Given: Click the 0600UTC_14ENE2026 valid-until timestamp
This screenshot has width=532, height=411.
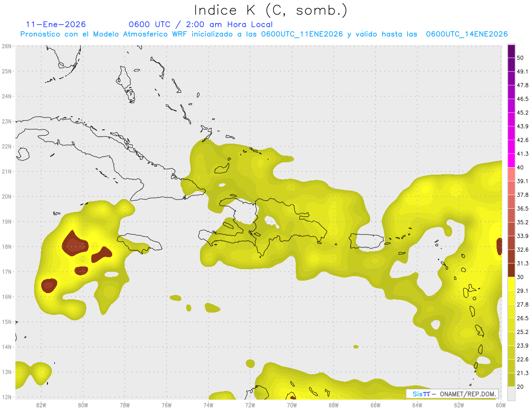Looking at the screenshot, I should pos(466,34).
